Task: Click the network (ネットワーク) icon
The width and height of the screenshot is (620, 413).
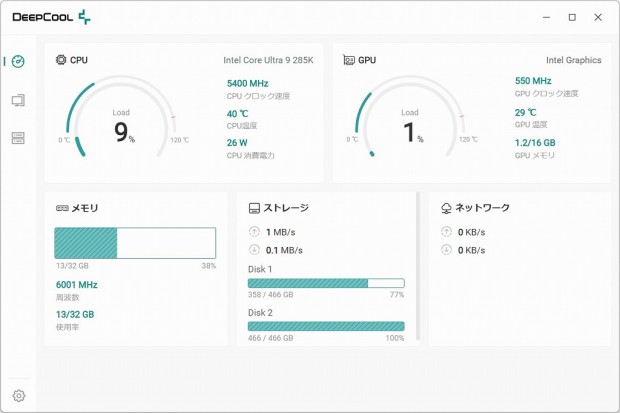Action: (446, 208)
